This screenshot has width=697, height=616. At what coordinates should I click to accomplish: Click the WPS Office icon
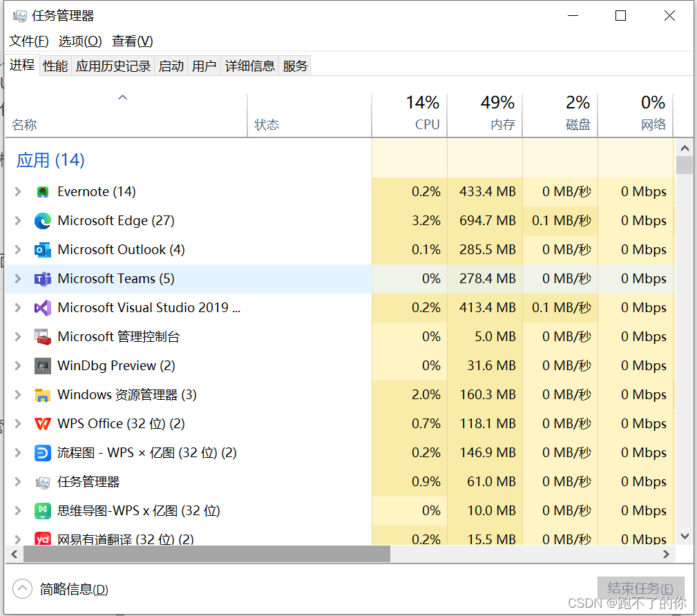click(x=43, y=423)
